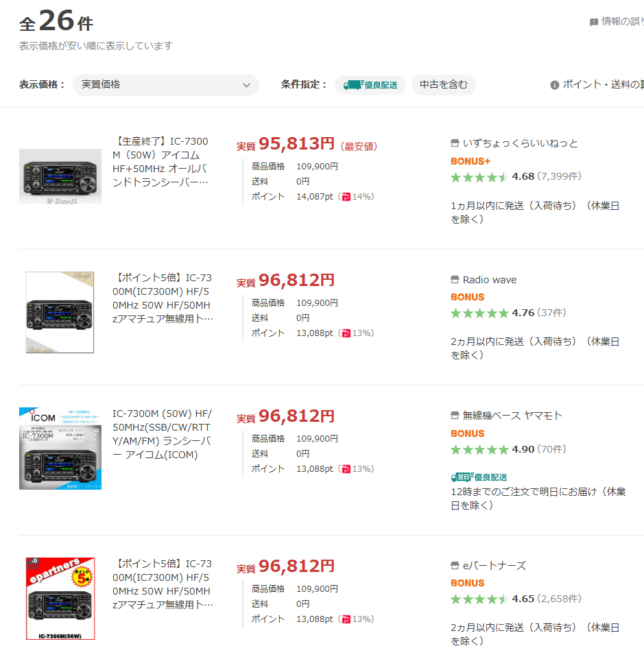
Task: Toggle the 中古を含む filter chip
Action: pyautogui.click(x=444, y=85)
